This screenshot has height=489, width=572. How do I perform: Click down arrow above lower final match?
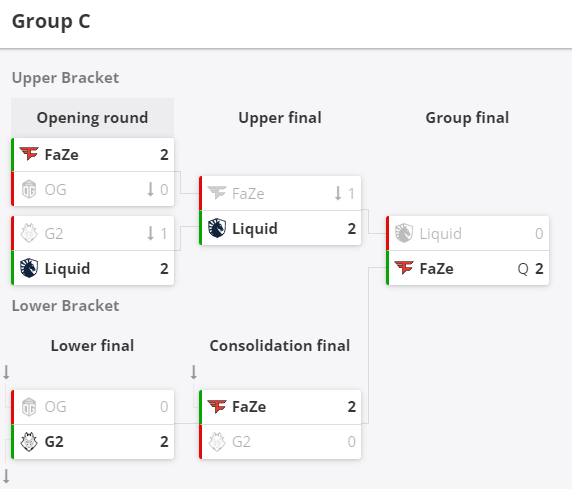coord(6,372)
